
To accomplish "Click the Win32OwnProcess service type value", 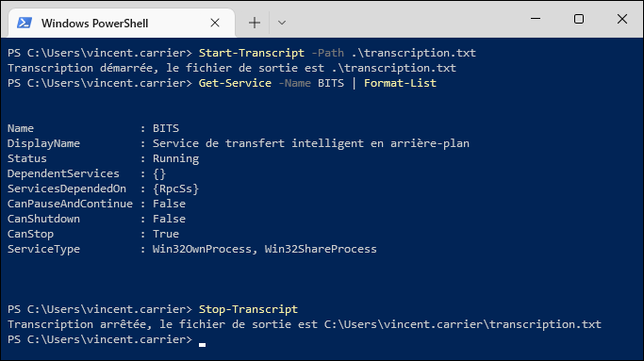I will tap(202, 249).
